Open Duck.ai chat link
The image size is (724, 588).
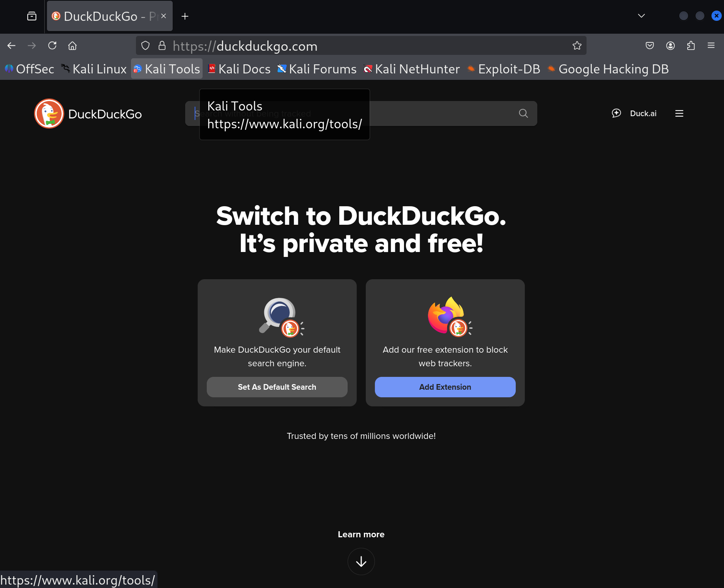click(x=634, y=114)
